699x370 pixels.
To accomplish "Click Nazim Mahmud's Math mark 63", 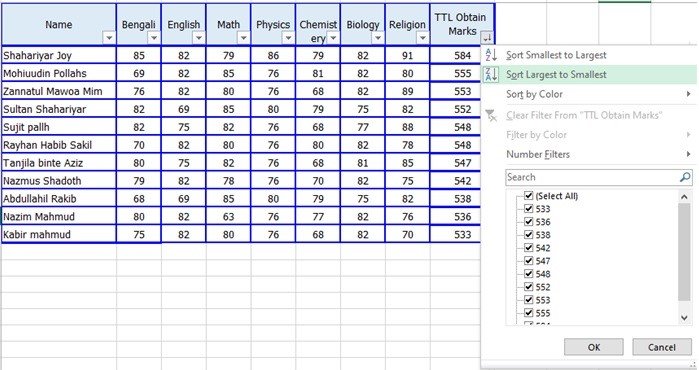I will [x=228, y=217].
